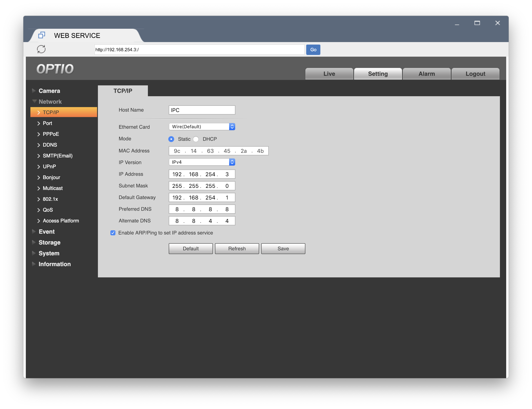Click the page reload icon
This screenshot has width=532, height=409.
(41, 49)
